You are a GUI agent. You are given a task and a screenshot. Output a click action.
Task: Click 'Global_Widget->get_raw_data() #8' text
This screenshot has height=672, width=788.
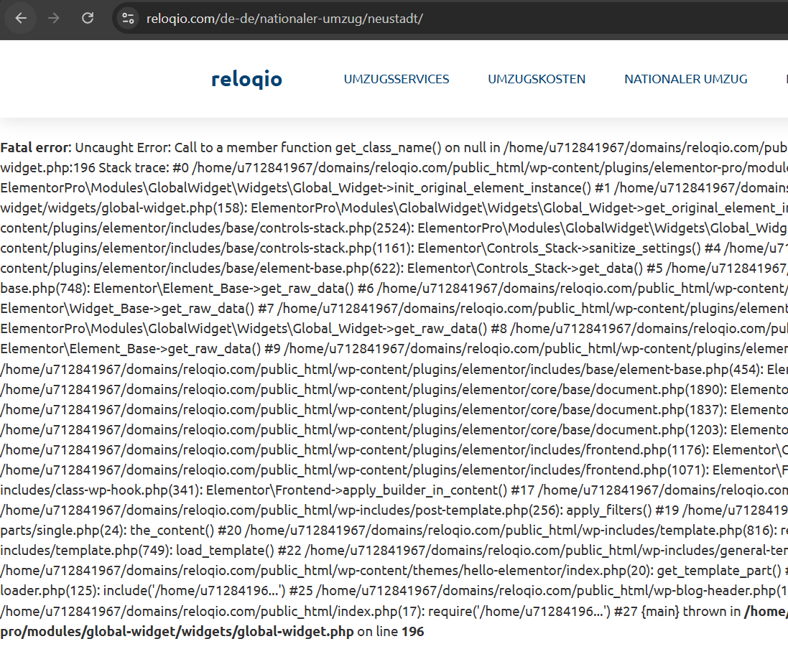point(400,329)
